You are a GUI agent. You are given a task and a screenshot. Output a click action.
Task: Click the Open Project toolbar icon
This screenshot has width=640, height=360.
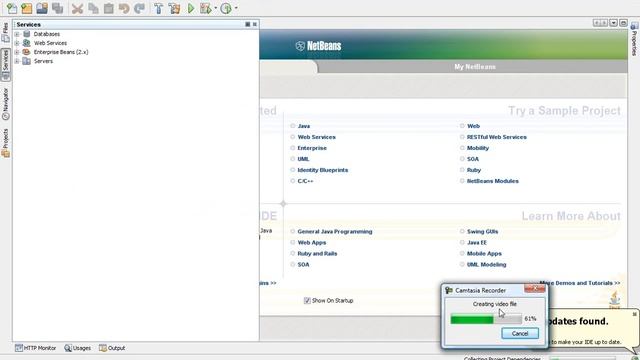[42, 8]
